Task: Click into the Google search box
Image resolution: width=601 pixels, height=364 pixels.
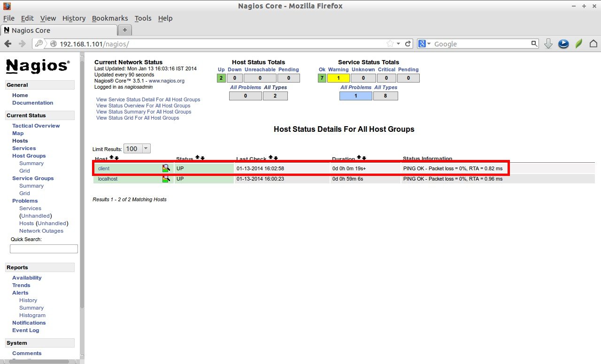Action: 481,44
